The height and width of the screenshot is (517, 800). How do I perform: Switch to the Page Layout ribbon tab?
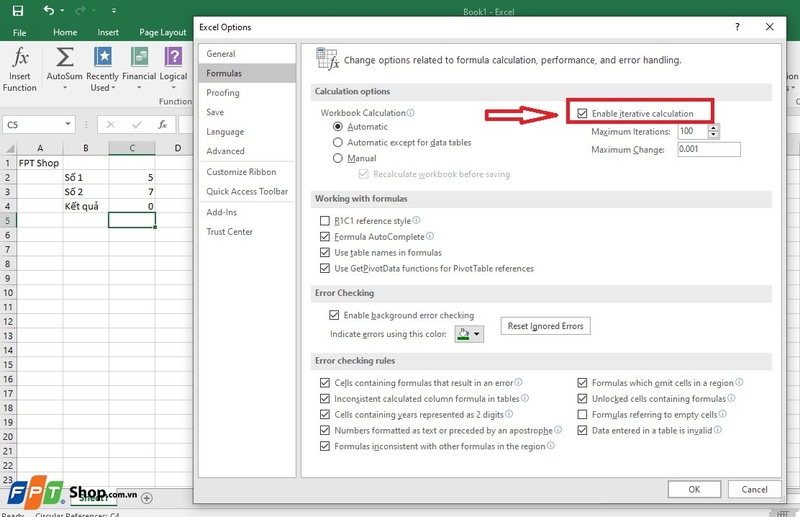(163, 32)
